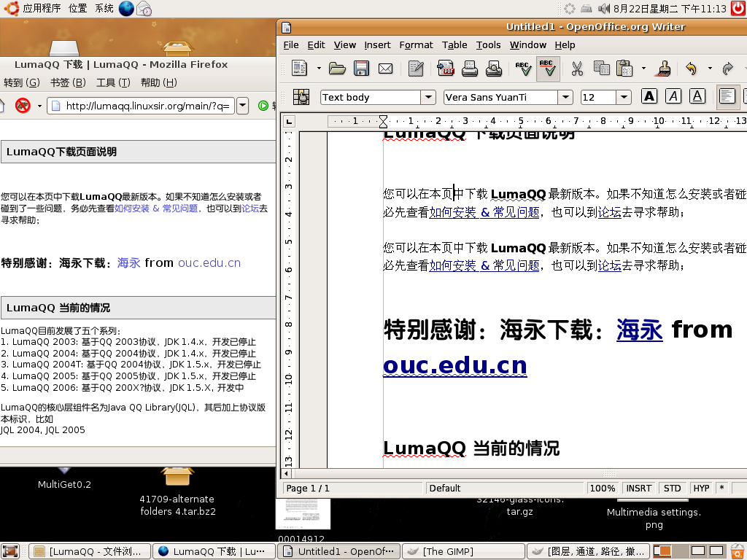747x560 pixels.
Task: Open Firefox 工具 (T) menu
Action: 113,83
